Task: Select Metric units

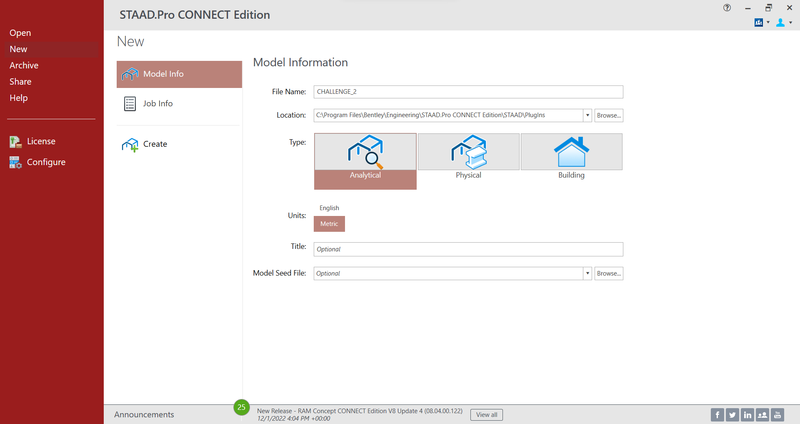Action: click(x=329, y=224)
